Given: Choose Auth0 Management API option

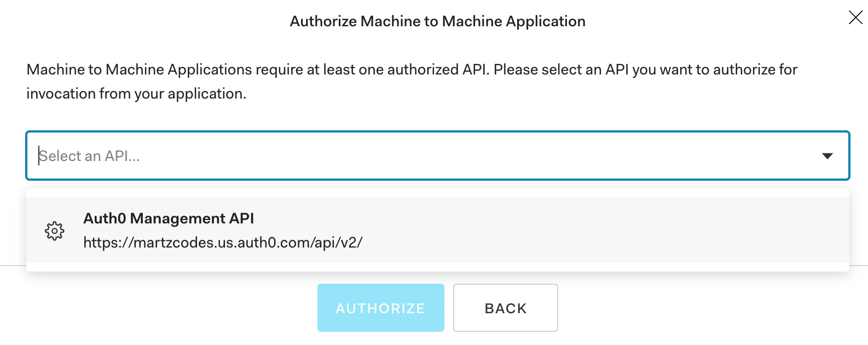Looking at the screenshot, I should click(437, 230).
